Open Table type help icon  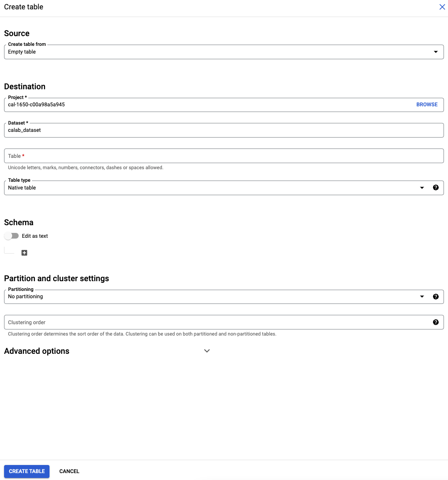[x=436, y=187]
